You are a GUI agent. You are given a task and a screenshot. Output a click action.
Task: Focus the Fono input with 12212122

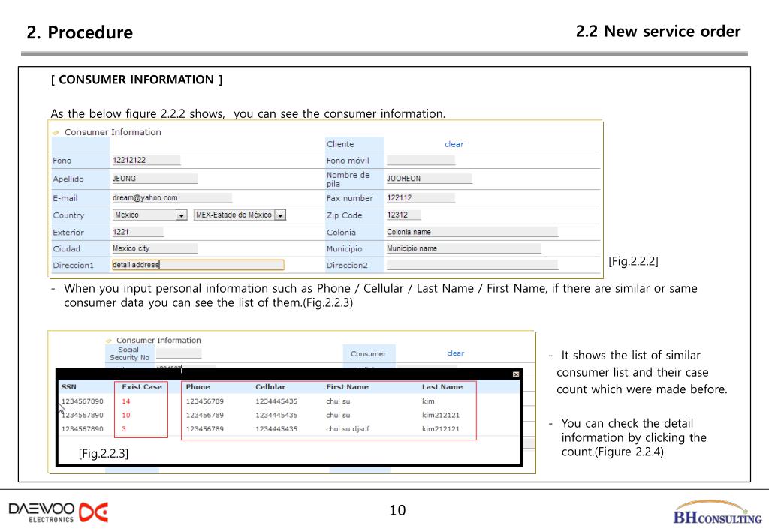(146, 160)
